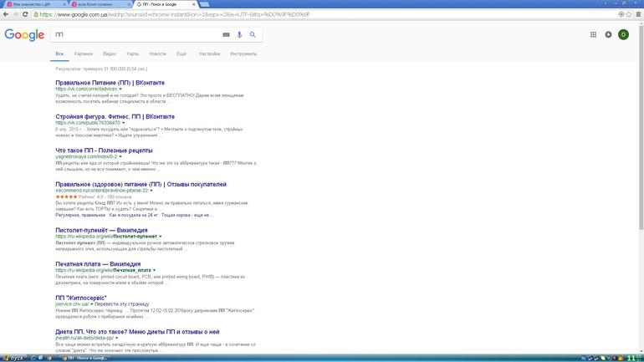Open the Инструменты search tools
The width and height of the screenshot is (644, 362).
coord(243,54)
